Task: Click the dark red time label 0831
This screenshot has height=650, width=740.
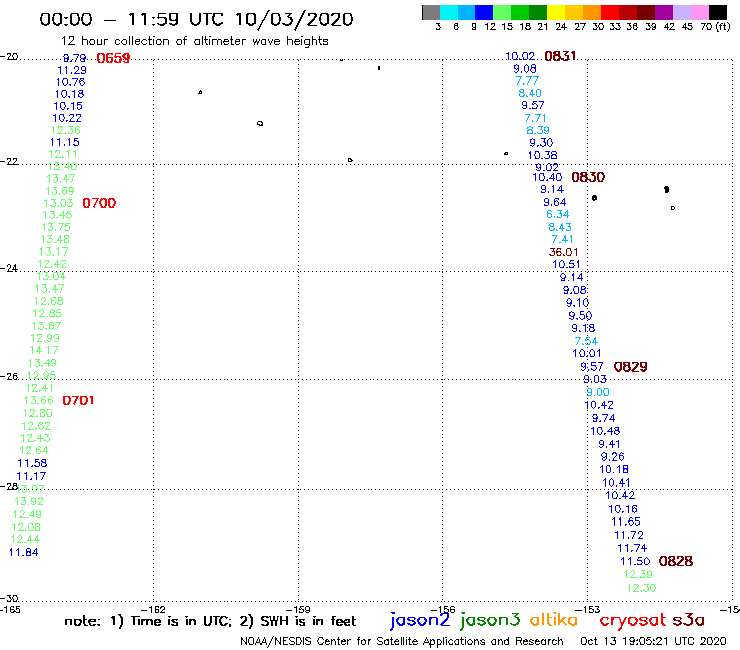Action: pos(560,56)
